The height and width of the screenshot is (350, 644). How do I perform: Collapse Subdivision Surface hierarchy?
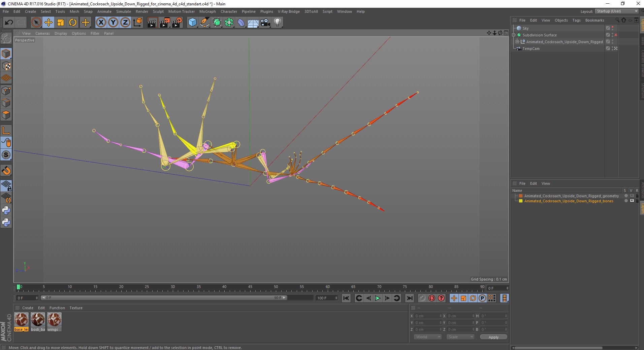[x=514, y=35]
